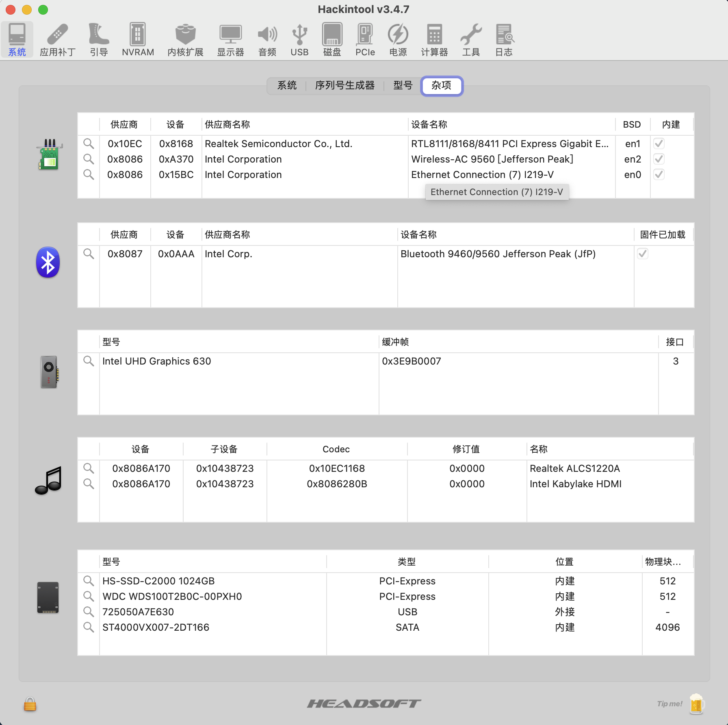Viewport: 728px width, 725px height.
Task: Open the 音频 audio section
Action: point(267,40)
